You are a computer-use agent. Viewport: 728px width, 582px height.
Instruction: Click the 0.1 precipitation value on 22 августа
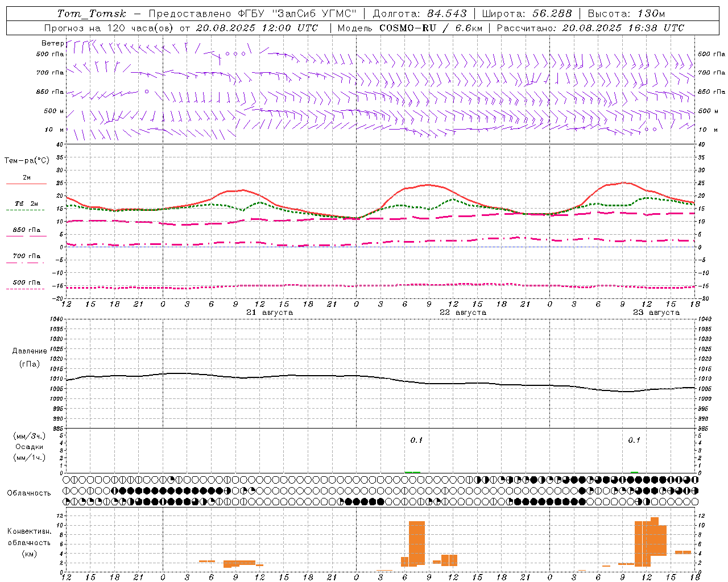(416, 440)
